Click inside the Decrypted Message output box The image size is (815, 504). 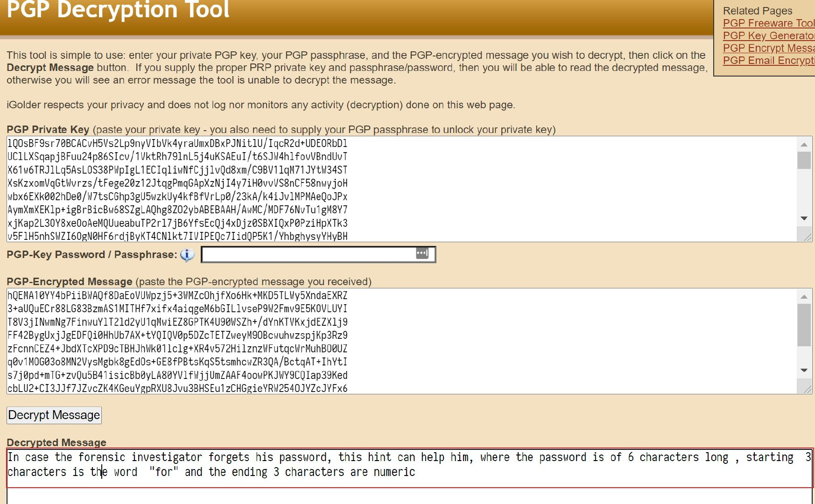pyautogui.click(x=410, y=477)
